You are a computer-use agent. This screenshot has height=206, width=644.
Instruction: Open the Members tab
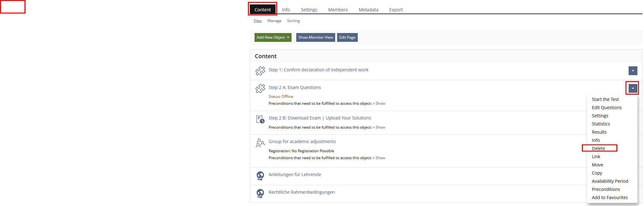pyautogui.click(x=338, y=10)
